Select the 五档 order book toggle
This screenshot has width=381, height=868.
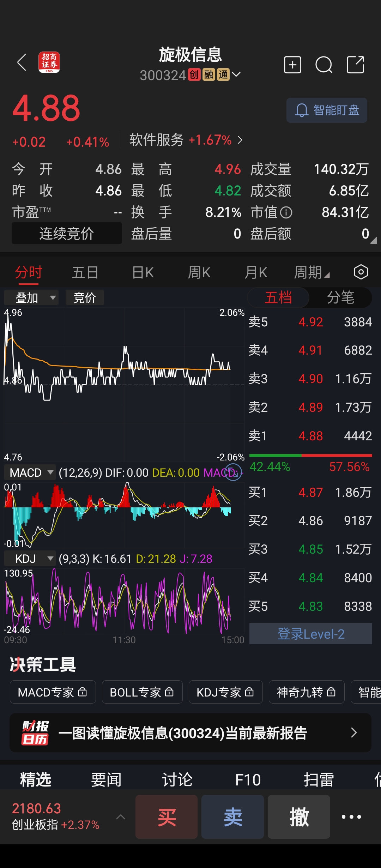278,297
